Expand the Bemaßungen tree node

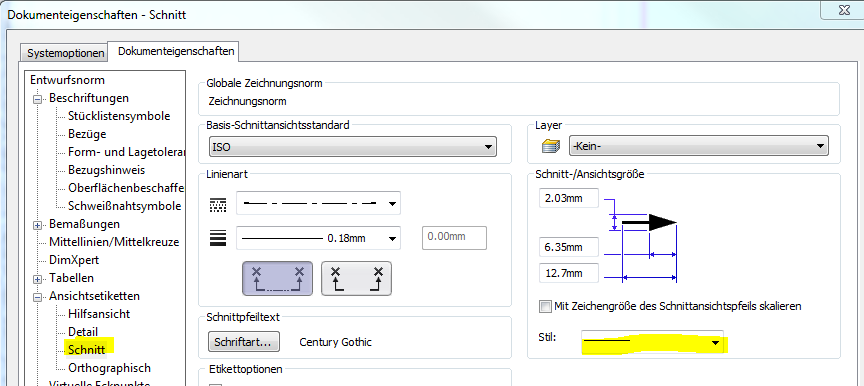point(37,225)
